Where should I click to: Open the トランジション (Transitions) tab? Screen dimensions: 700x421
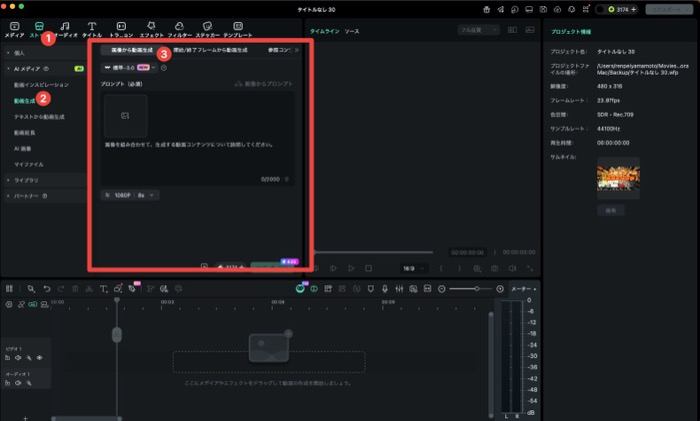pos(121,29)
